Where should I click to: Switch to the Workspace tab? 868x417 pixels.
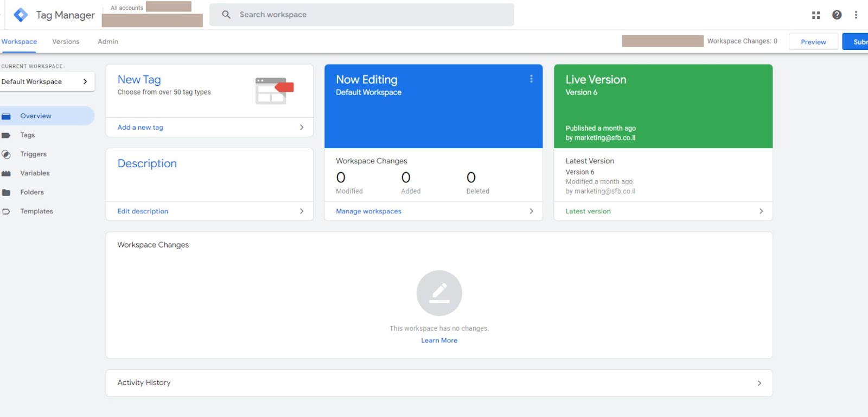tap(19, 42)
